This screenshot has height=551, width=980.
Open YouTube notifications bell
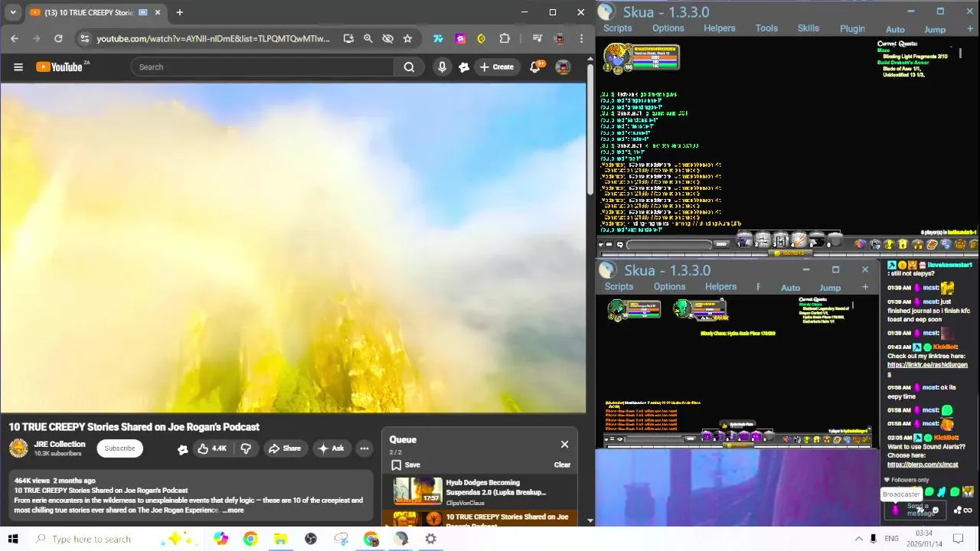pos(535,67)
